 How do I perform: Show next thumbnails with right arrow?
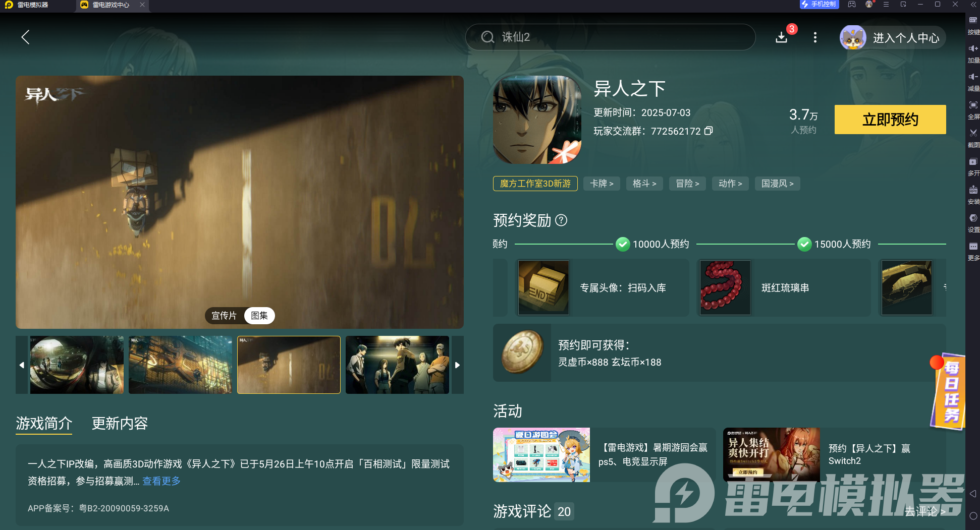click(458, 365)
